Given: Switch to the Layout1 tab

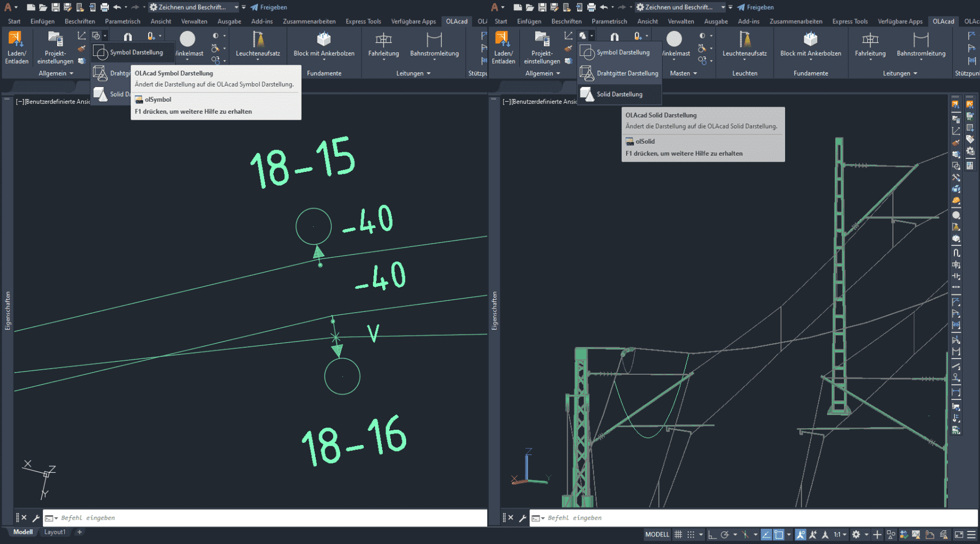Looking at the screenshot, I should point(54,532).
